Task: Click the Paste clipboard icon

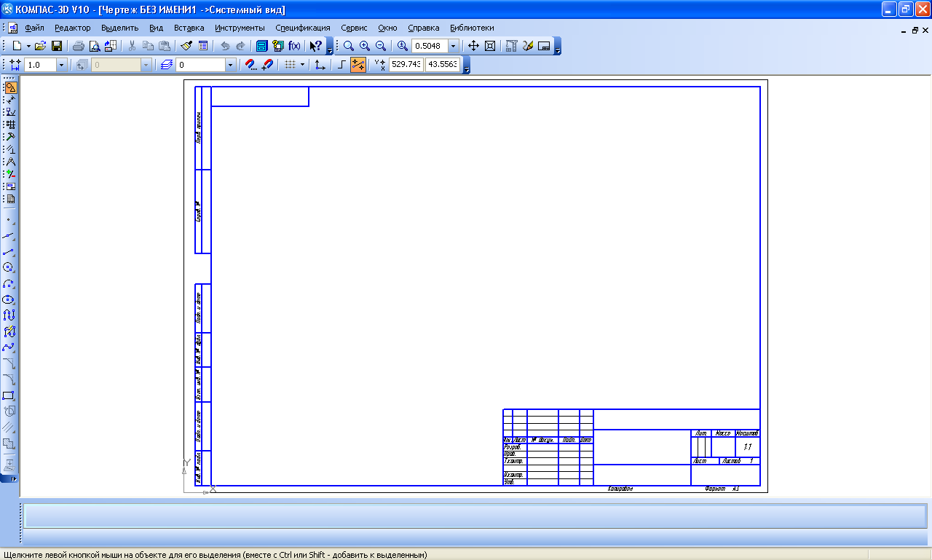Action: [165, 46]
